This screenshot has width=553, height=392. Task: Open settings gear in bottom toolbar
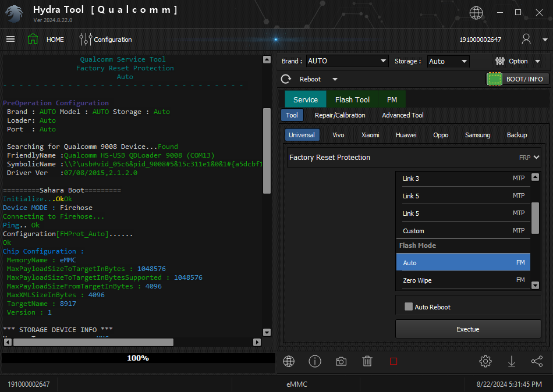click(485, 361)
